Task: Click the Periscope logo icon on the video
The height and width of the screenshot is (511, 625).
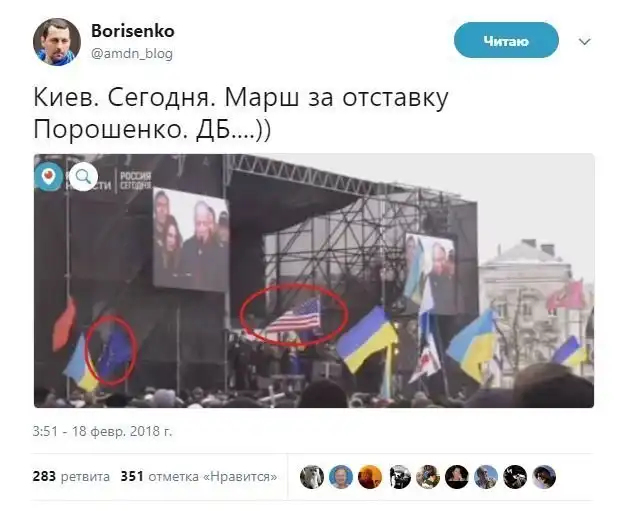Action: (x=49, y=176)
